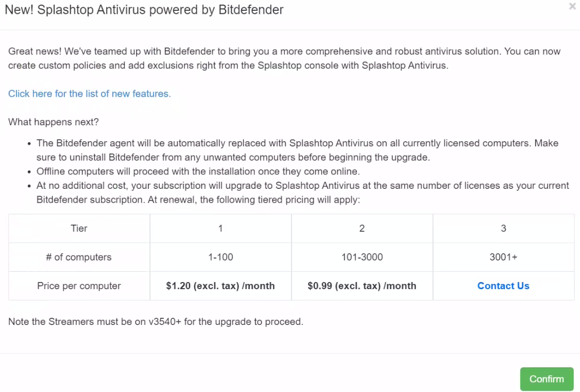Image resolution: width=580 pixels, height=392 pixels.
Task: Click the '# of computers' row label
Action: (x=78, y=257)
